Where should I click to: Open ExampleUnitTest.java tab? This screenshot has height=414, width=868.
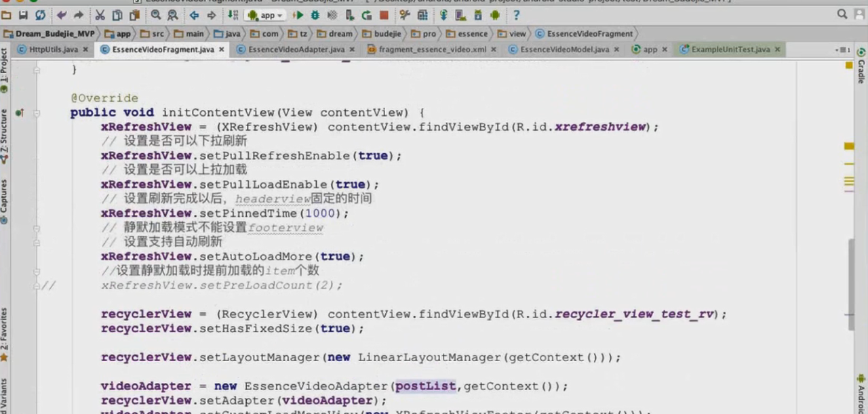[x=730, y=49]
